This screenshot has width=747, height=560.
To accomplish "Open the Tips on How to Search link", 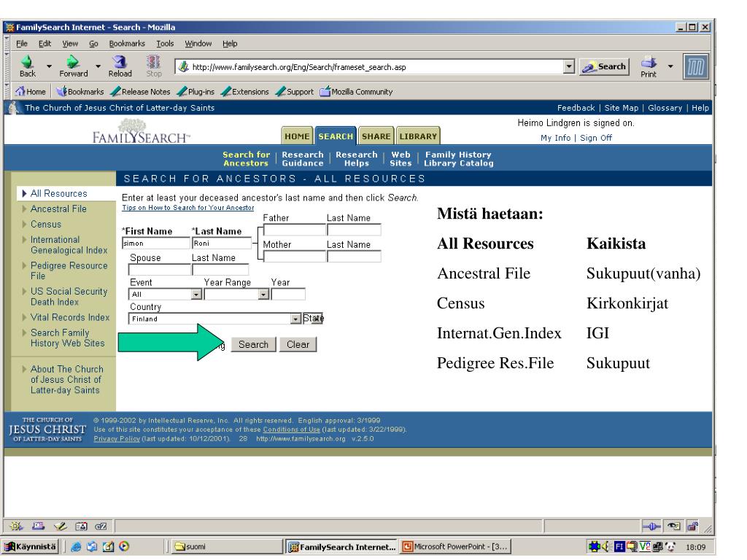I will click(187, 208).
